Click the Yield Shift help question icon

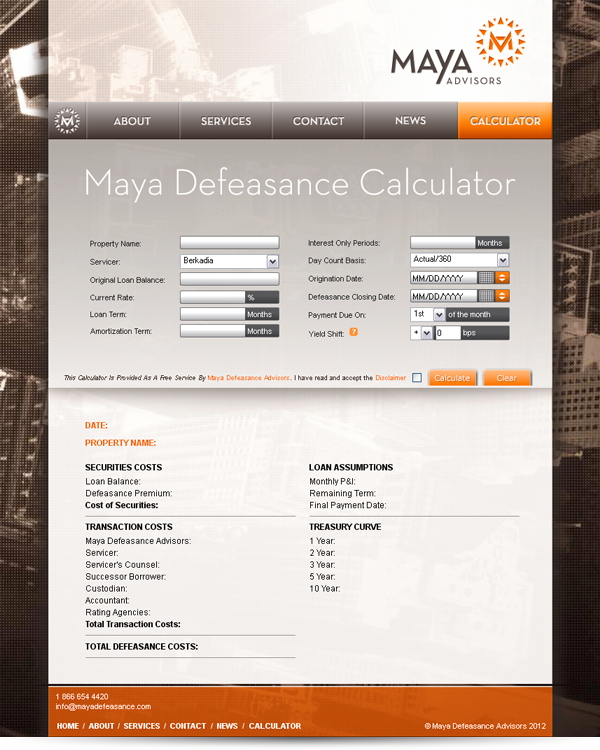354,332
